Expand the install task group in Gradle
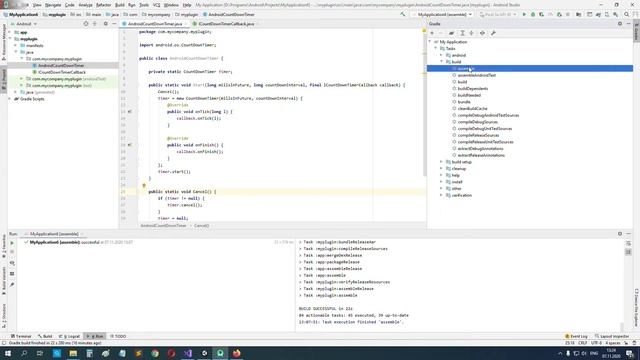This screenshot has height=360, width=640. tap(441, 182)
